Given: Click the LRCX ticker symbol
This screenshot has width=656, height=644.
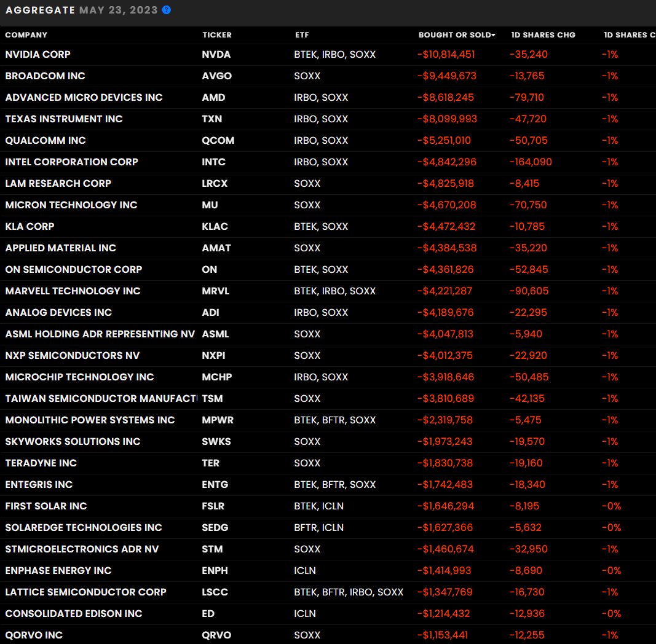Looking at the screenshot, I should coord(215,183).
